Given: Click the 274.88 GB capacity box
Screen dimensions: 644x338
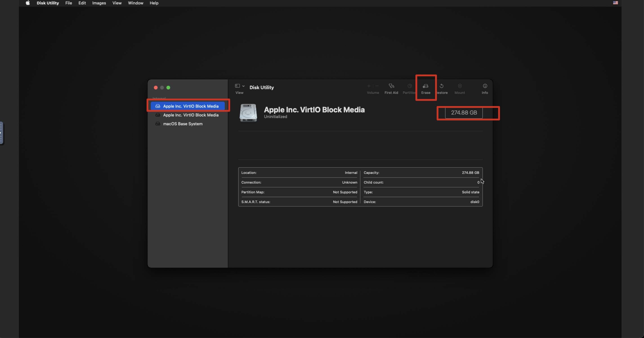Looking at the screenshot, I should click(464, 113).
